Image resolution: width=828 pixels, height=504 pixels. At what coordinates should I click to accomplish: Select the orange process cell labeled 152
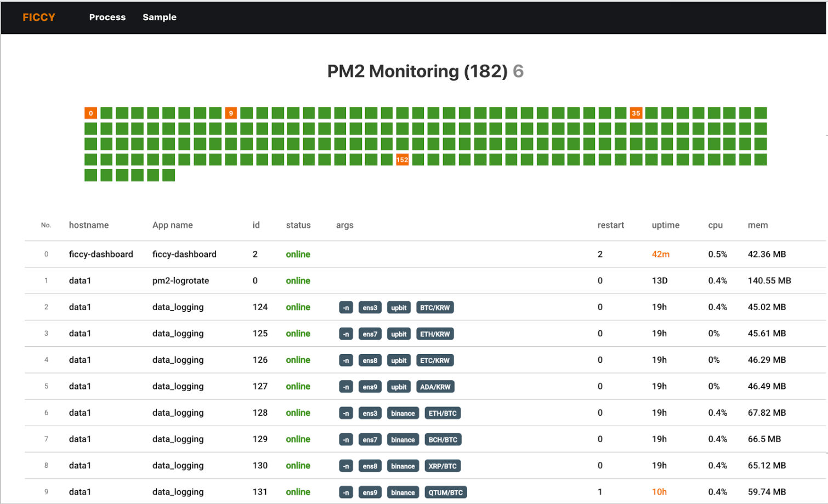[402, 160]
